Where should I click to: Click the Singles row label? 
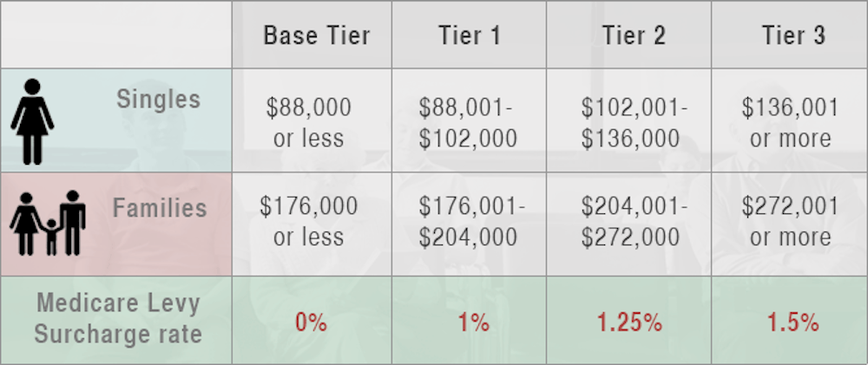pyautogui.click(x=158, y=99)
